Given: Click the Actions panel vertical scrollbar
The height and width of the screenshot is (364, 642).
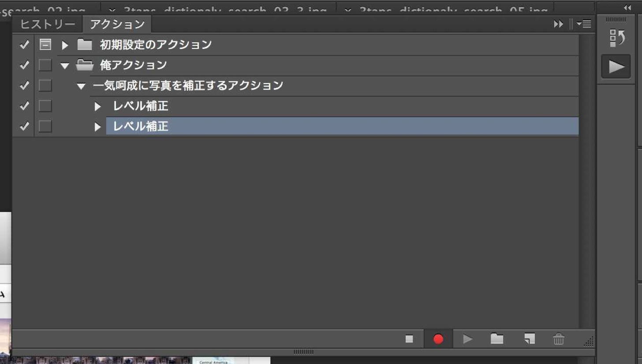Looking at the screenshot, I should [x=587, y=181].
